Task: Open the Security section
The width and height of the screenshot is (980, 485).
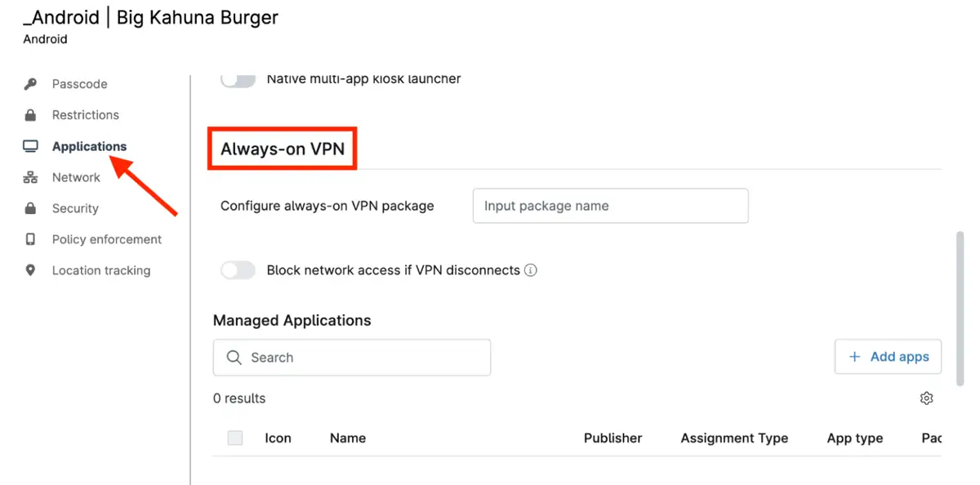Action: click(x=75, y=208)
